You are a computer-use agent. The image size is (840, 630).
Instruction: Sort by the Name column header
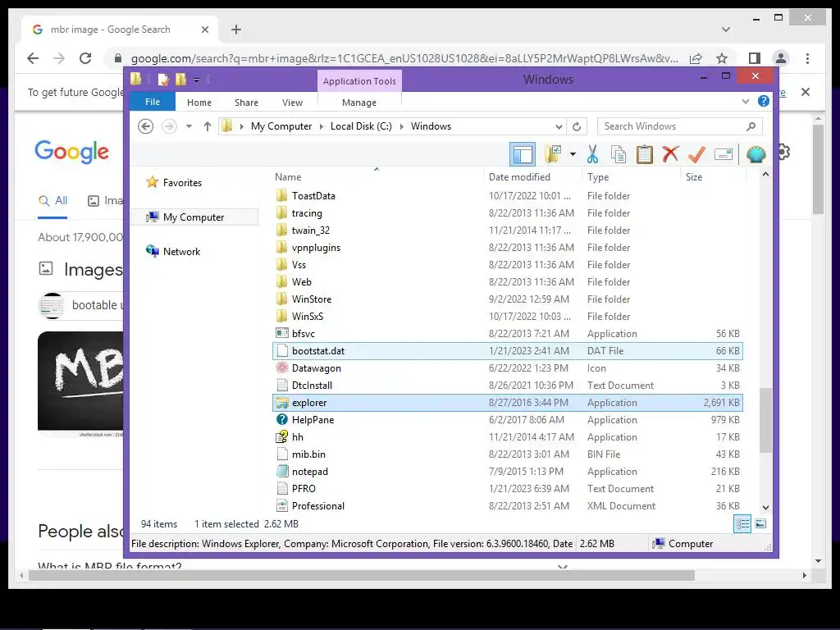tap(288, 177)
